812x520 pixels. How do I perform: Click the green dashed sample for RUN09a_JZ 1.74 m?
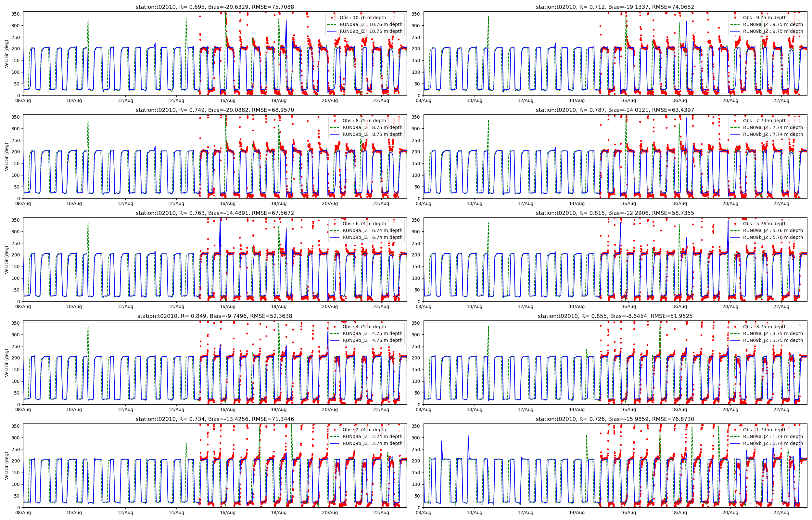[735, 436]
